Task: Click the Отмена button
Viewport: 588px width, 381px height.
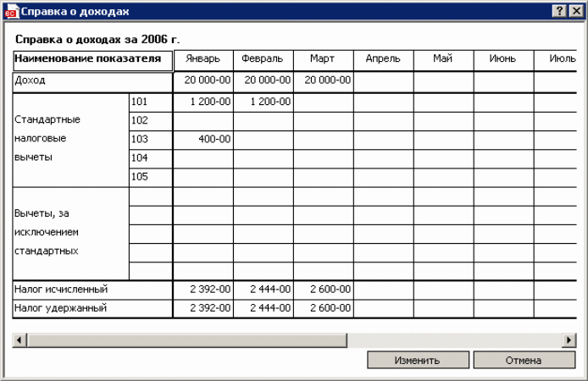Action: pyautogui.click(x=524, y=360)
